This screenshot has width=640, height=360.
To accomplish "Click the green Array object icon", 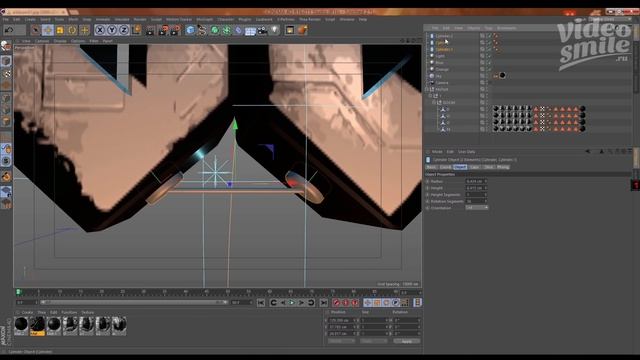I will [x=226, y=30].
